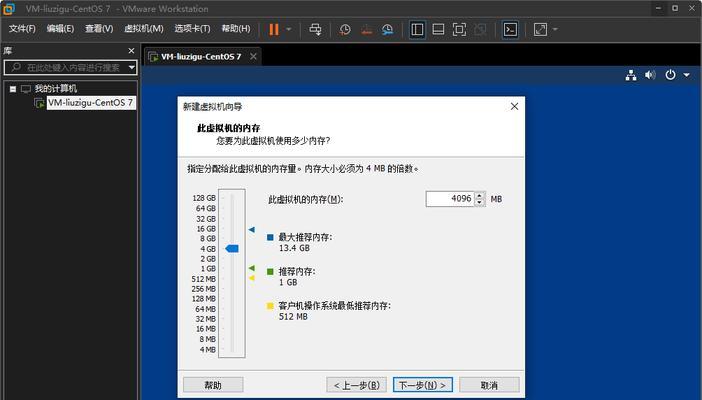Close the 新建虚拟机向导 dialog

(x=514, y=106)
